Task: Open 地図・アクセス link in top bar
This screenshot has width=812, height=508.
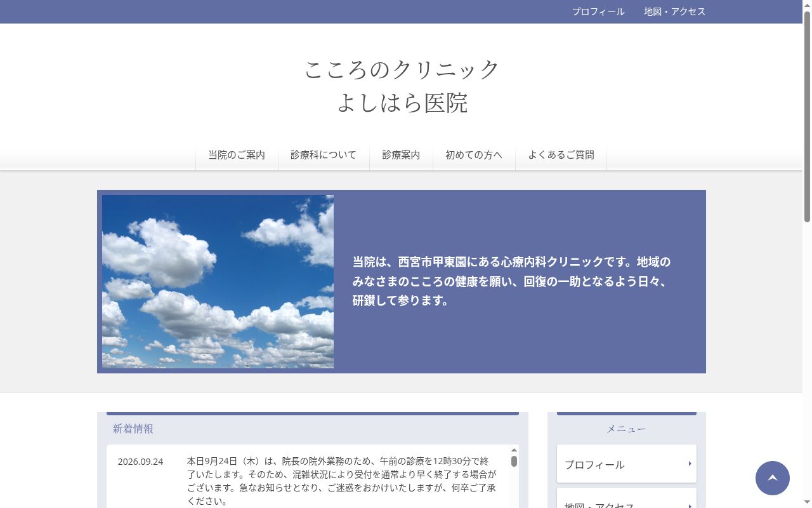Action: [674, 11]
